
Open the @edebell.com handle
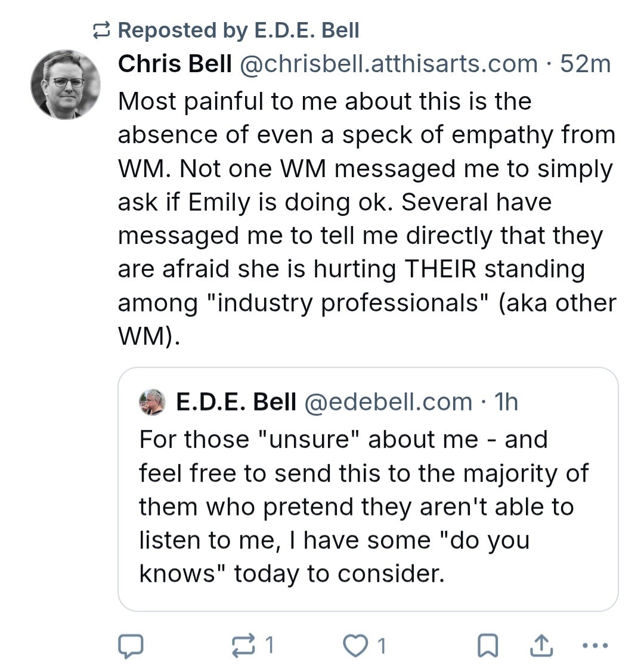[x=388, y=402]
